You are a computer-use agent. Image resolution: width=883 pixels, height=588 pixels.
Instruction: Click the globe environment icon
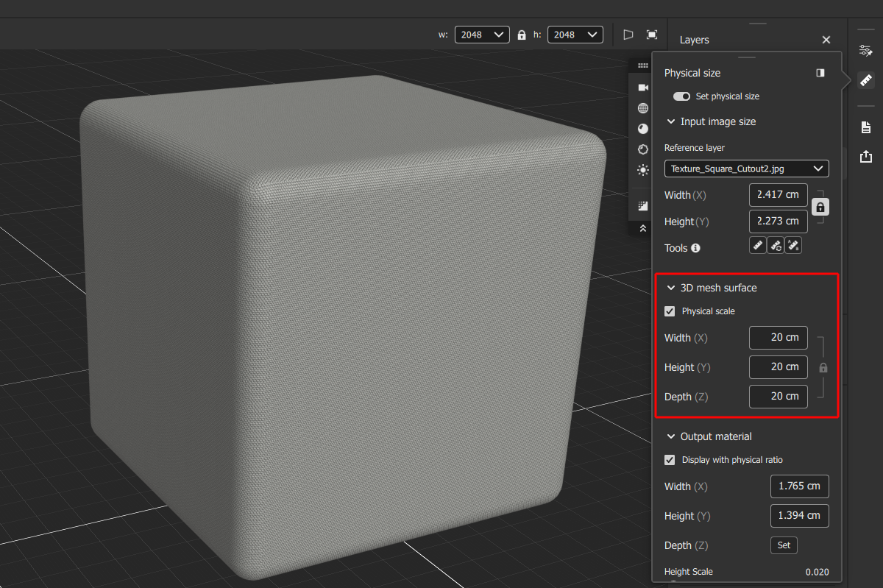tap(643, 108)
